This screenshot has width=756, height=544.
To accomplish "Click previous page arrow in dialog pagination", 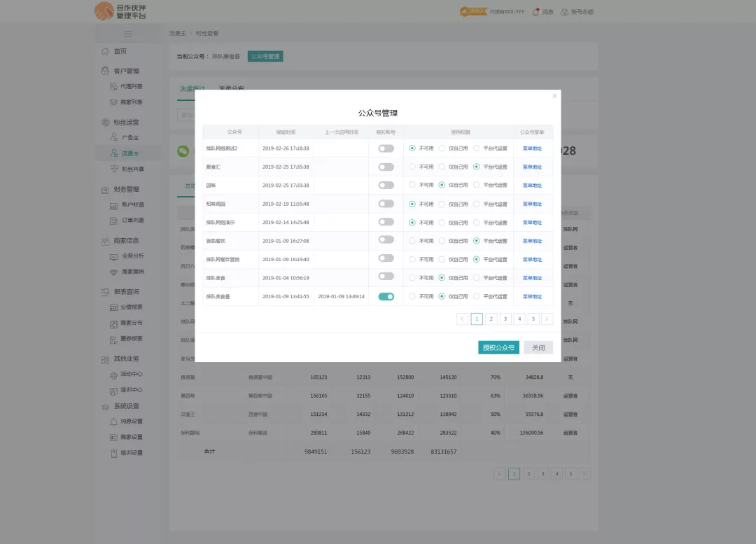I will 462,319.
